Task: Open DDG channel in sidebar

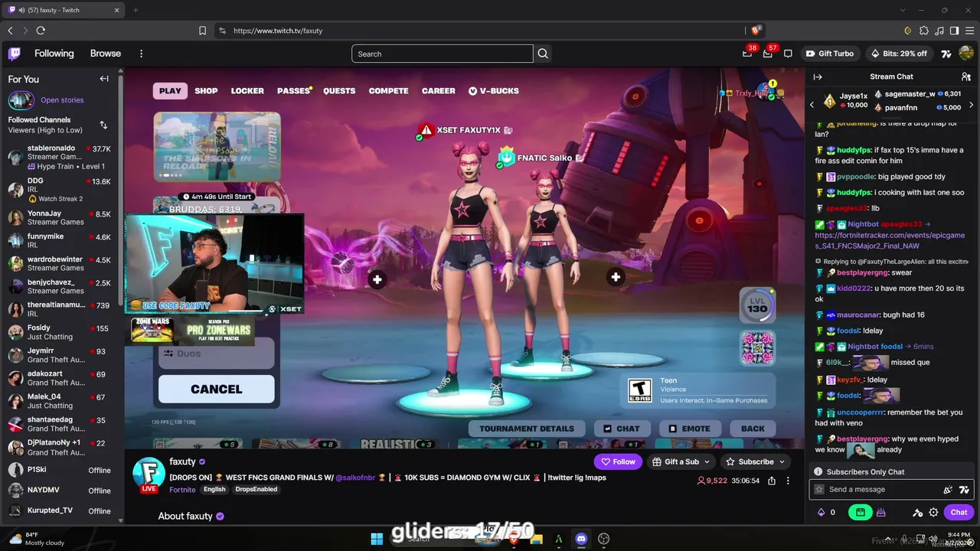Action: coord(60,189)
